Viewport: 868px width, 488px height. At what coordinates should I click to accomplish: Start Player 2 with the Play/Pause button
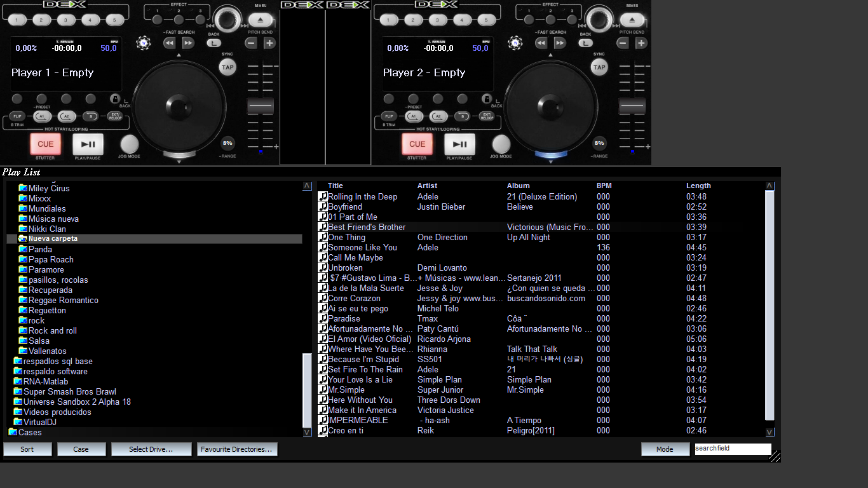[x=459, y=144]
